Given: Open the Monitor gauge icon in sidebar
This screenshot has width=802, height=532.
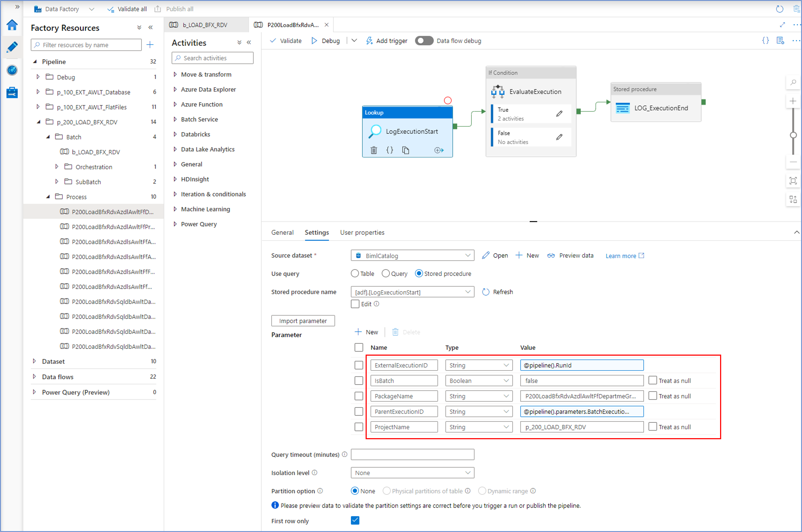Looking at the screenshot, I should (x=12, y=70).
